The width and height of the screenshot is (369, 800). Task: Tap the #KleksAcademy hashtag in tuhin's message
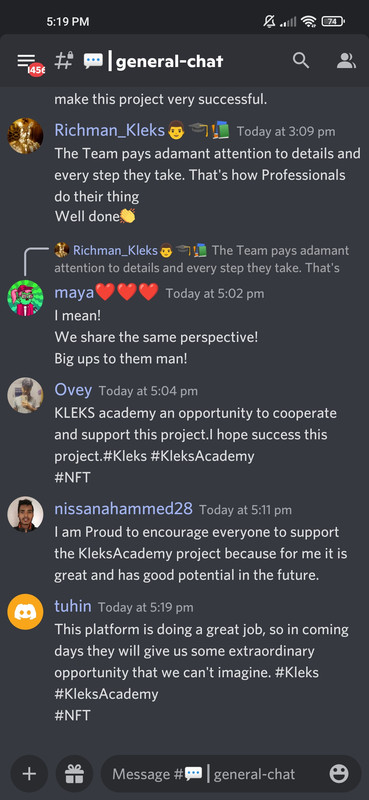tap(106, 694)
